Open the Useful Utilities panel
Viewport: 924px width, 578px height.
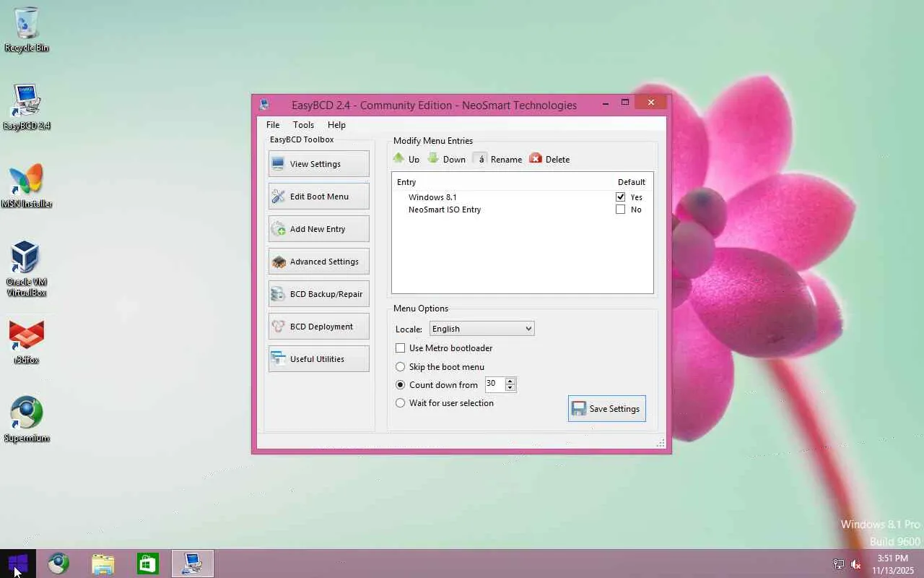[x=318, y=359]
